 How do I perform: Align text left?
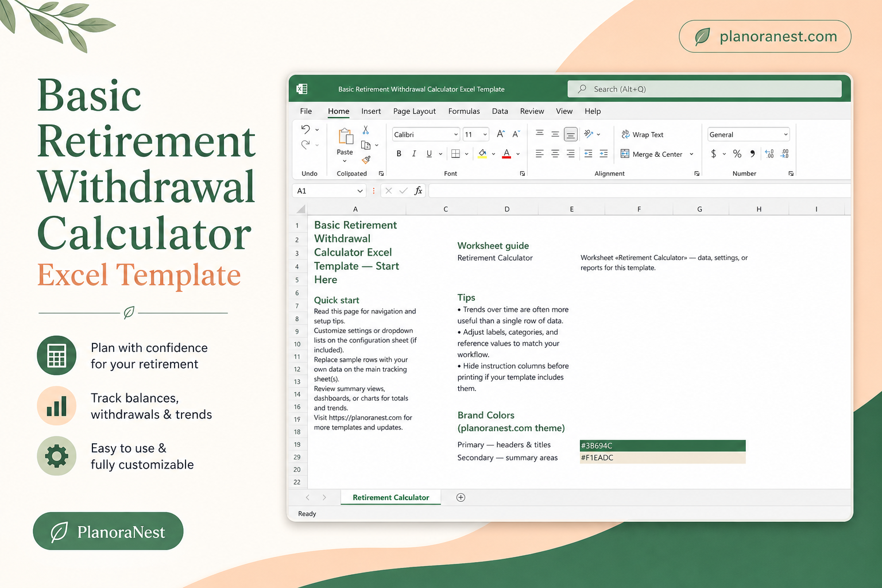[x=540, y=153]
